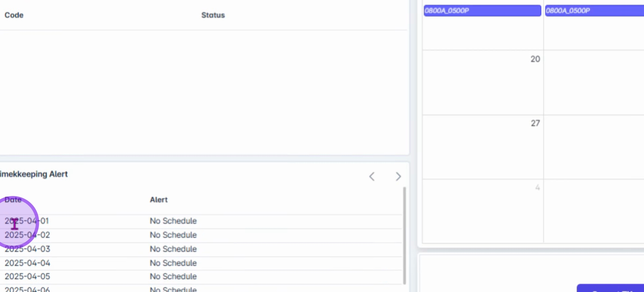Click No Schedule alert for 2025-04-05
The height and width of the screenshot is (292, 644).
click(173, 277)
